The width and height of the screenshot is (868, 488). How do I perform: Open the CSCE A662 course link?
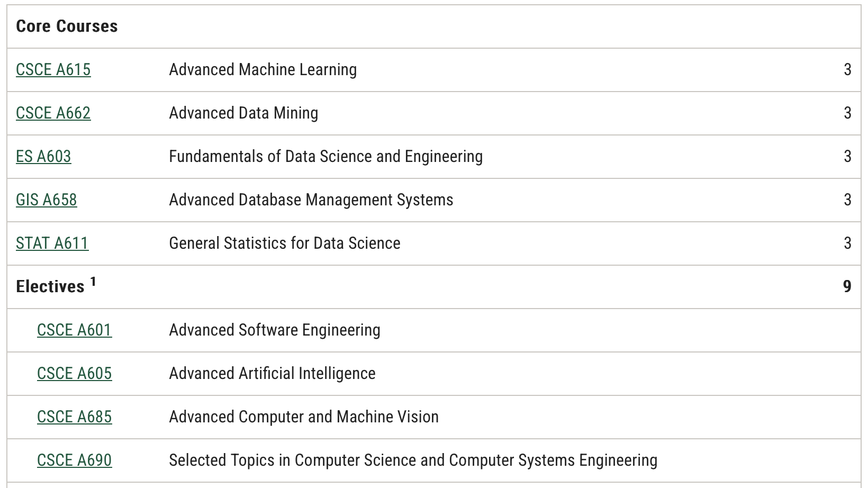pyautogui.click(x=53, y=113)
